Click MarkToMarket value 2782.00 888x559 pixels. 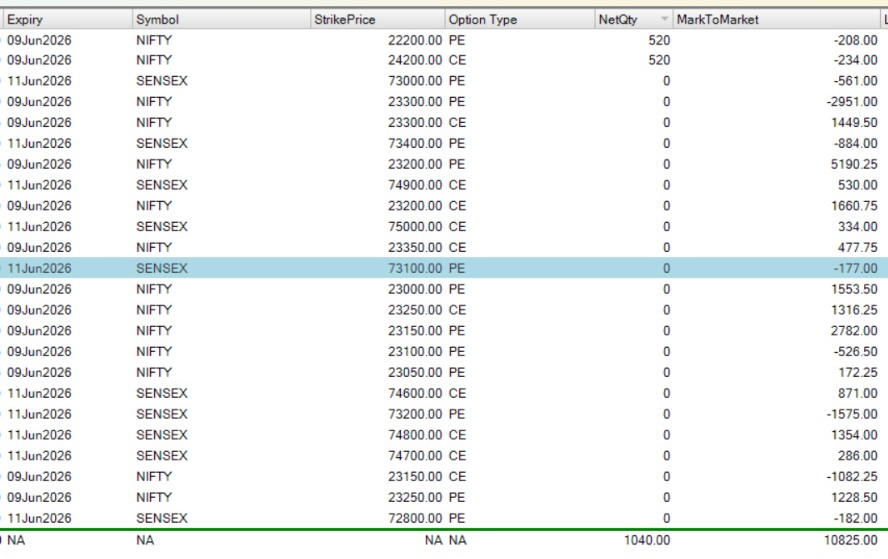click(854, 331)
